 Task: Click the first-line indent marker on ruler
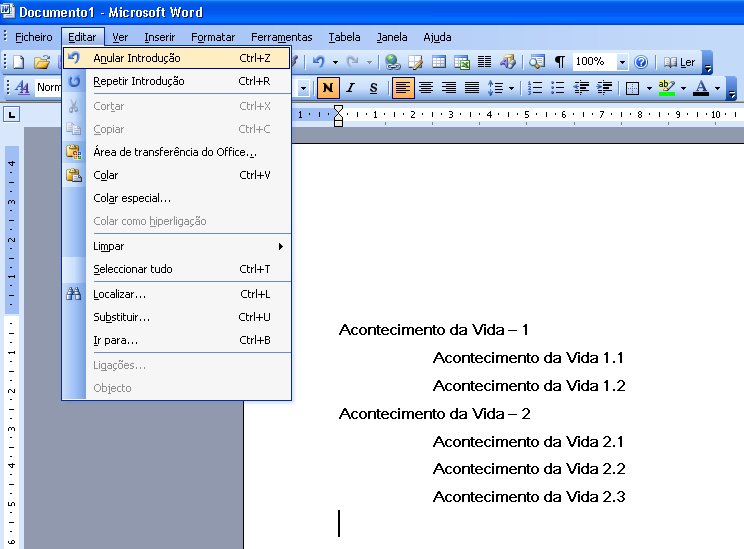(x=338, y=110)
